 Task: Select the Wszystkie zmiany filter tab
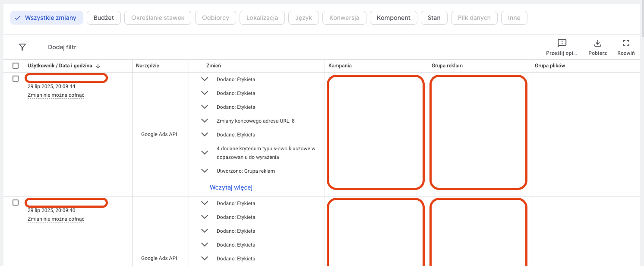point(47,18)
